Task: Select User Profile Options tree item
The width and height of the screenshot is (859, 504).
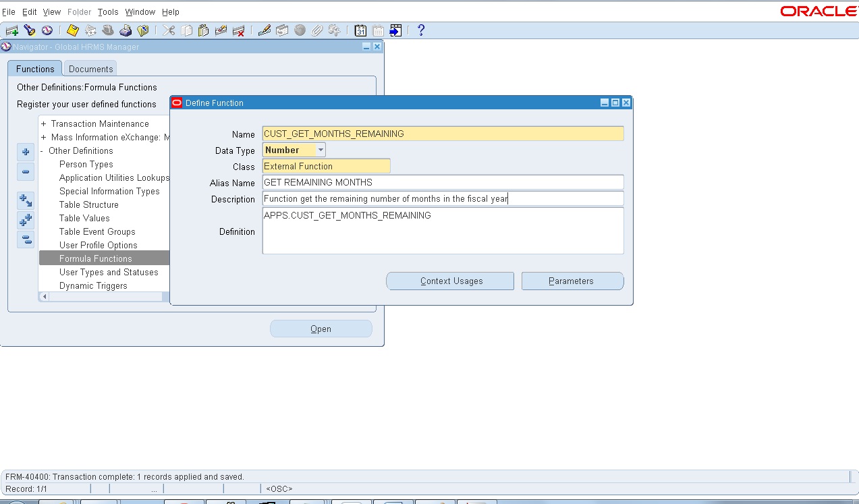Action: (99, 246)
